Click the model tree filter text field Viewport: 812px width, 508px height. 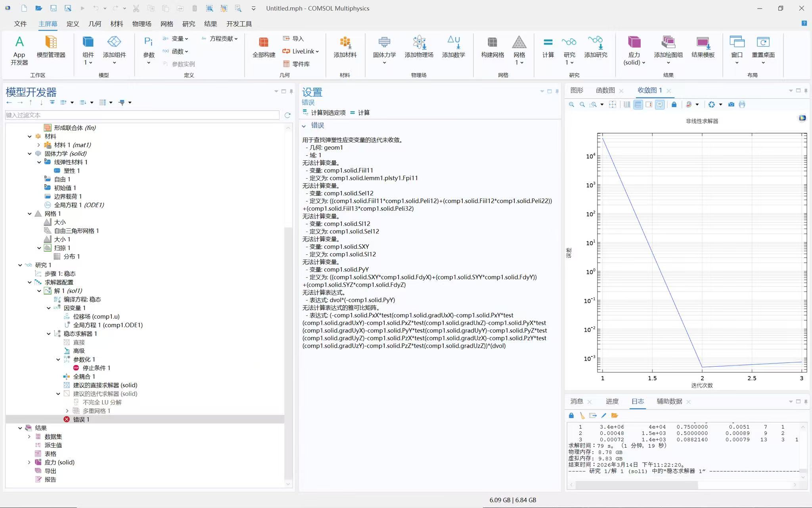click(x=142, y=115)
